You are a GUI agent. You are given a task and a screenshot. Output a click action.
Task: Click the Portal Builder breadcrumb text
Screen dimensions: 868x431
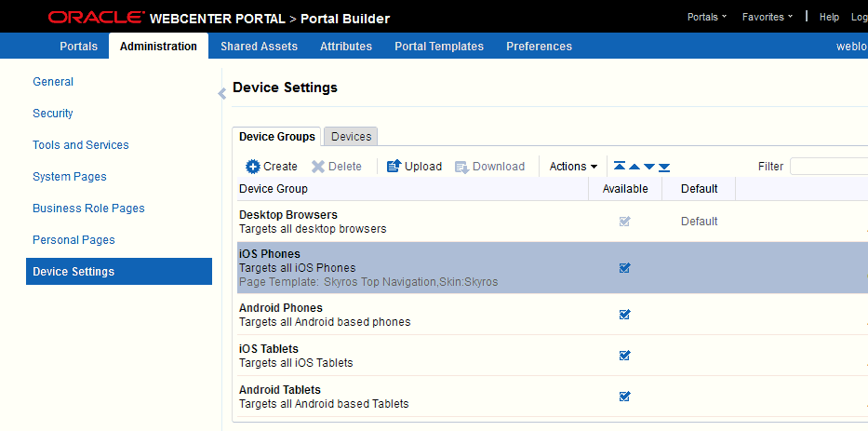[345, 19]
